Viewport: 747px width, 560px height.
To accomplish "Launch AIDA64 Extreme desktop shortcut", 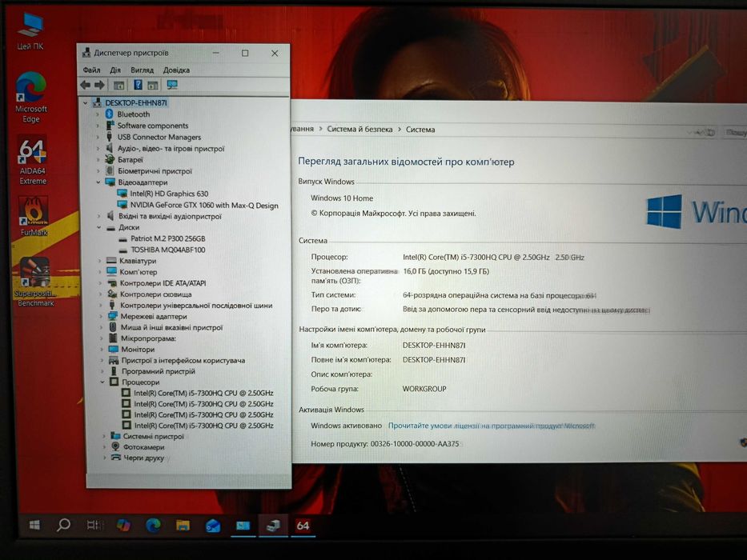I will pyautogui.click(x=32, y=161).
